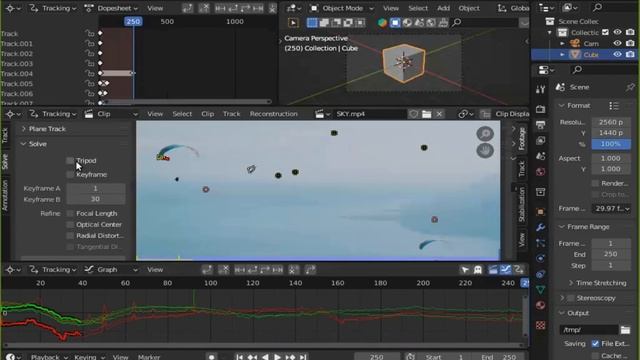Open the Object properties tab
Screen dimensions: 640x360
(540, 211)
